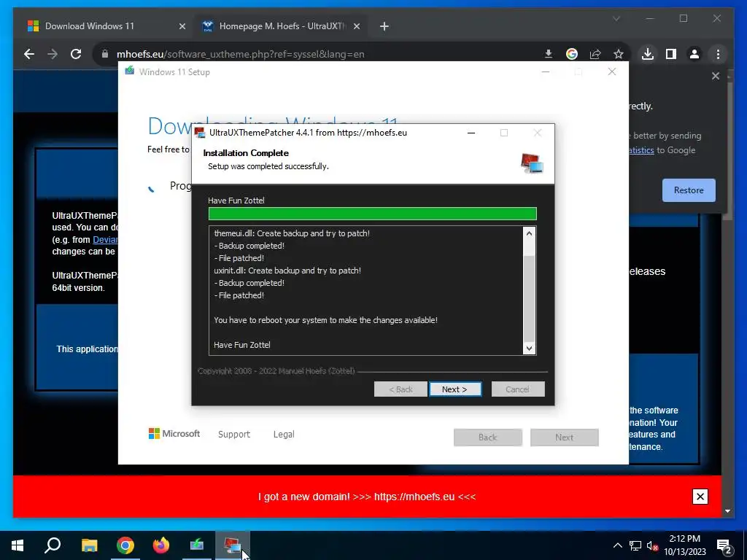Close the Windows 11 Setup window
Image resolution: width=747 pixels, height=560 pixels.
(x=612, y=72)
